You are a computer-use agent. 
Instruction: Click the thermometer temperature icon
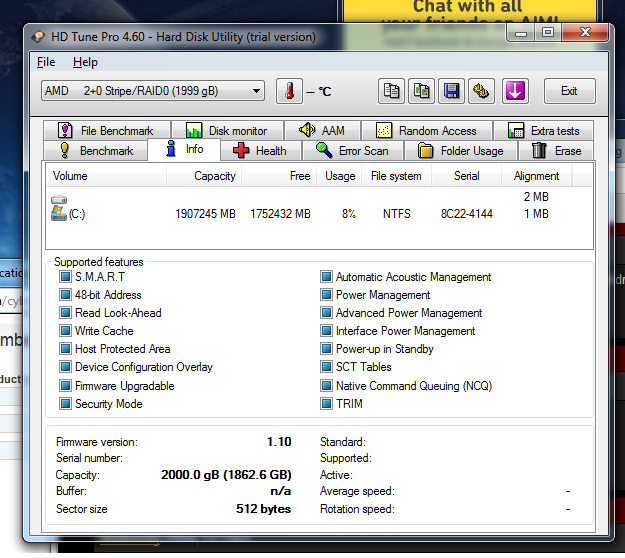(289, 91)
